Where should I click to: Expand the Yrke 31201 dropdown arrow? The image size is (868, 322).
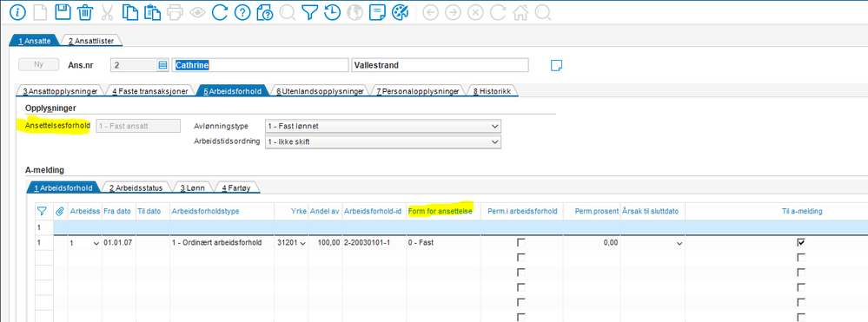click(302, 243)
